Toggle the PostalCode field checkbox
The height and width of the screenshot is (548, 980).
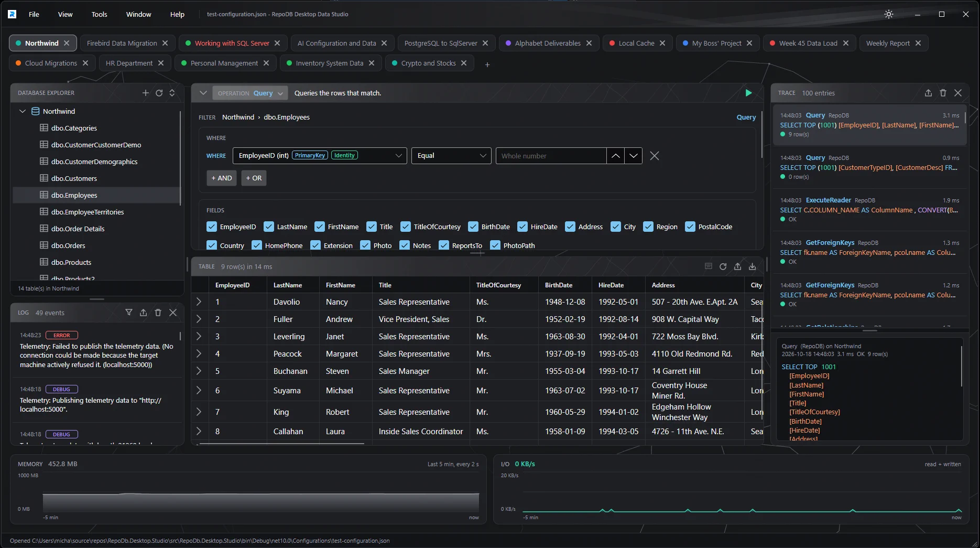click(690, 227)
